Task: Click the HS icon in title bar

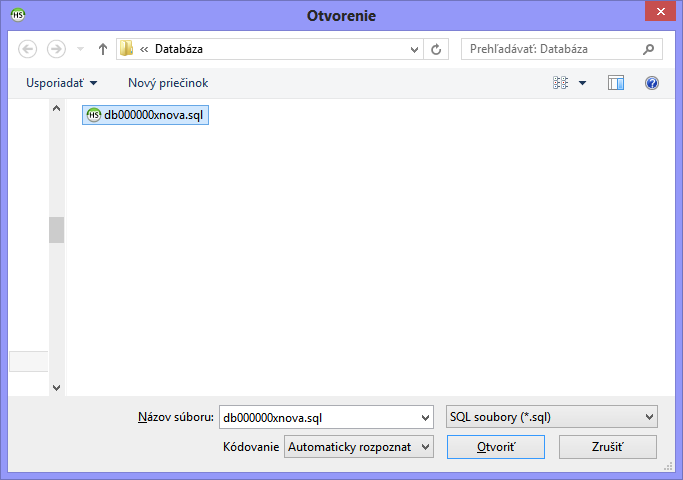Action: pyautogui.click(x=17, y=14)
